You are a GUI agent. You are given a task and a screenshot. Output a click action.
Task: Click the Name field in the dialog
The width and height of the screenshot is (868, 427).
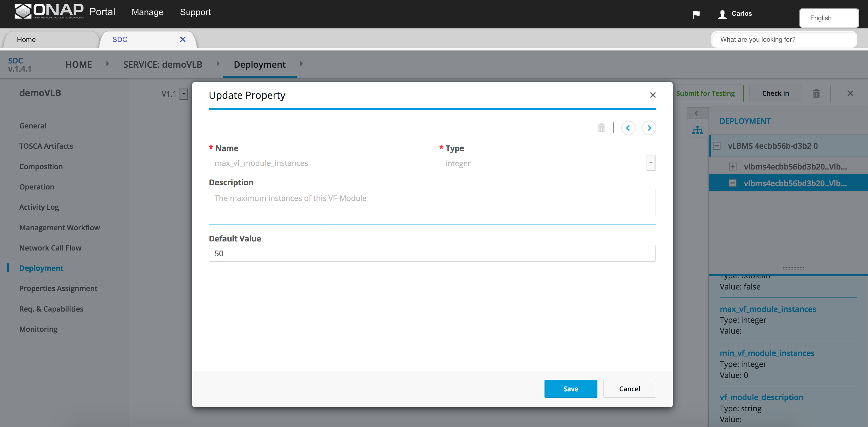click(310, 163)
